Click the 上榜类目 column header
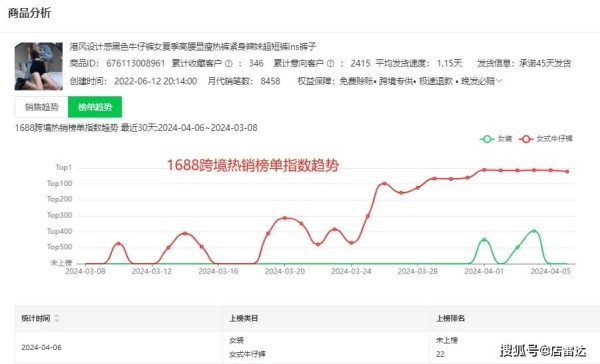Screen dimensions: 600x364 pyautogui.click(x=243, y=318)
